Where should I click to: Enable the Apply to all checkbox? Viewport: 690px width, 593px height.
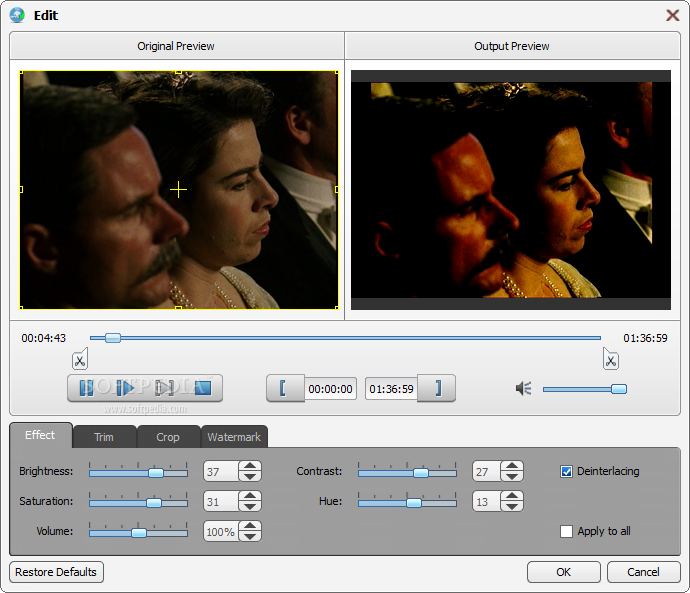coord(566,531)
